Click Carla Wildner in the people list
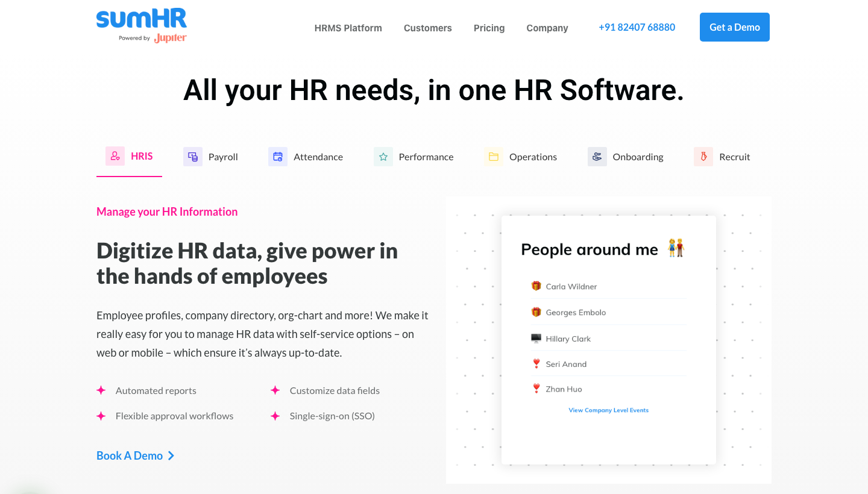Image resolution: width=868 pixels, height=494 pixels. point(571,286)
